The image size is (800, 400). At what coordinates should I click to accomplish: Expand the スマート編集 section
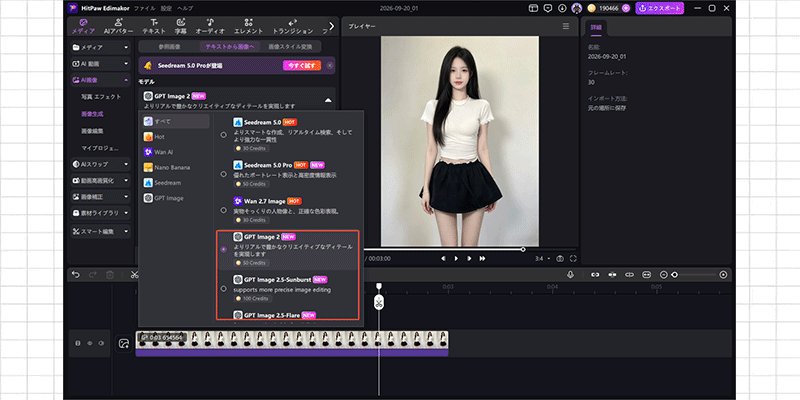pyautogui.click(x=101, y=231)
